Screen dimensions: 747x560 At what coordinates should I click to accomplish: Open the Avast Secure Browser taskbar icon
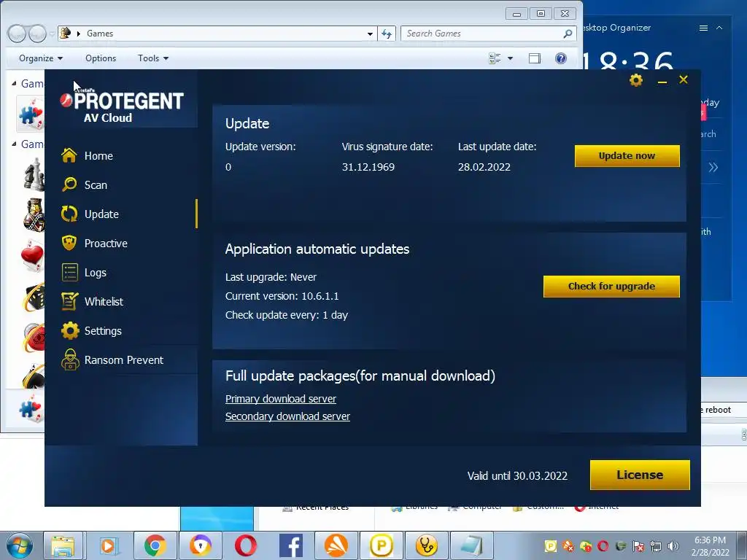click(200, 545)
